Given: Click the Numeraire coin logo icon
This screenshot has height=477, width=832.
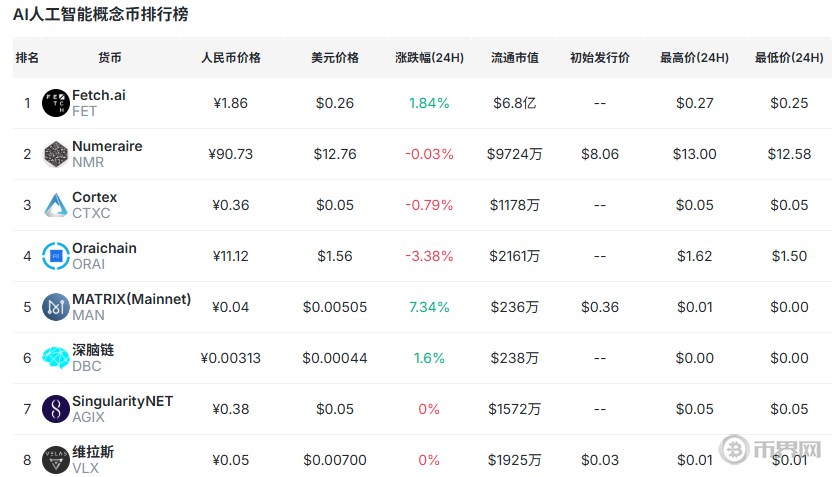Looking at the screenshot, I should click(x=54, y=154).
